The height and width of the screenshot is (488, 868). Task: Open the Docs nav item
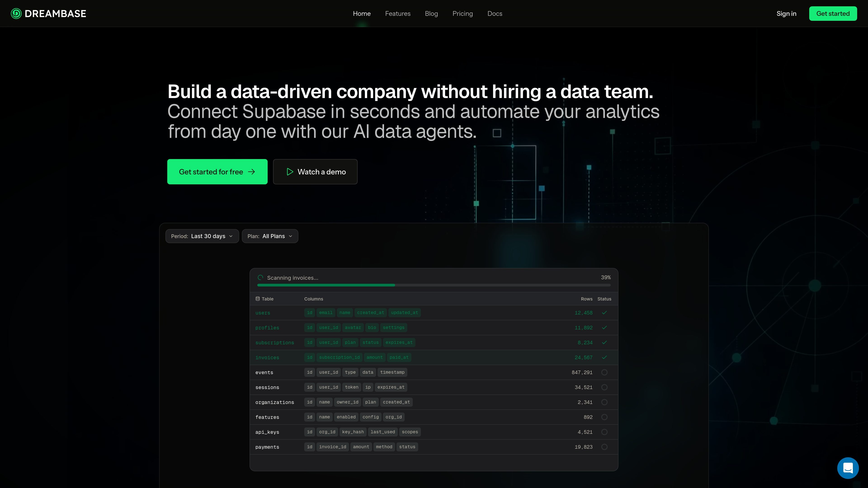pyautogui.click(x=495, y=14)
